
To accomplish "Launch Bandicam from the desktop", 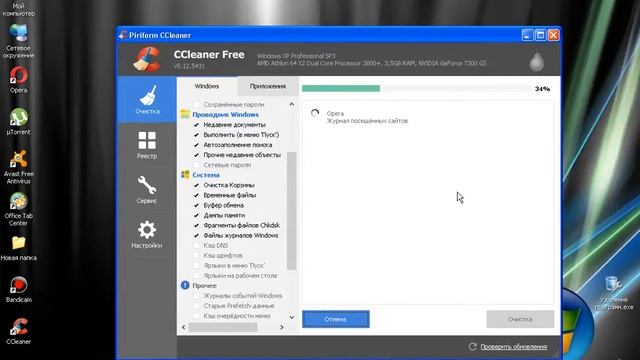I will (x=18, y=290).
